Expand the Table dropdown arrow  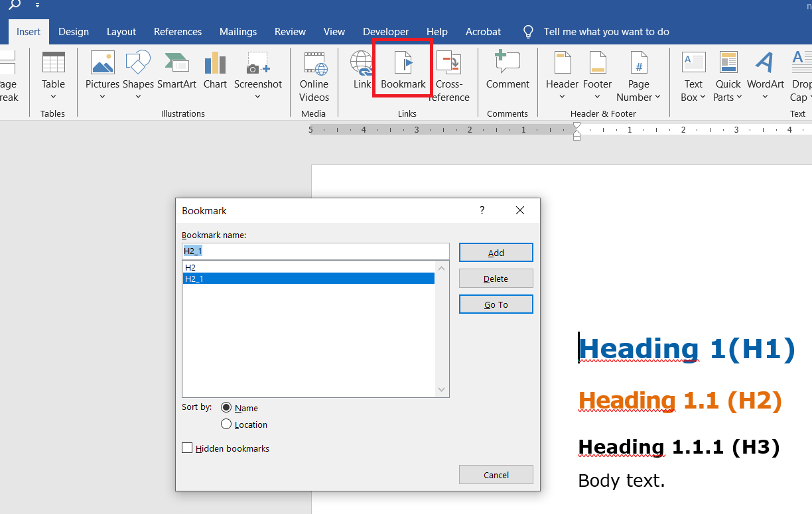(53, 97)
